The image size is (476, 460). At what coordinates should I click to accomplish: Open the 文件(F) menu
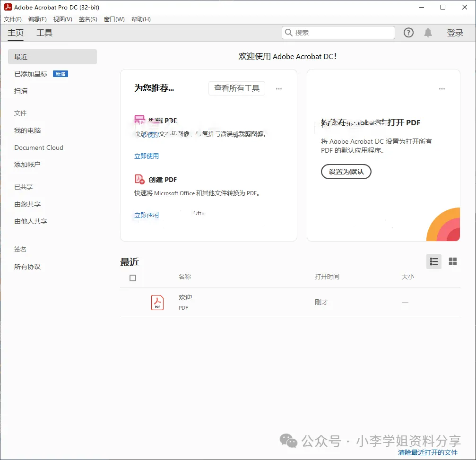pos(13,19)
